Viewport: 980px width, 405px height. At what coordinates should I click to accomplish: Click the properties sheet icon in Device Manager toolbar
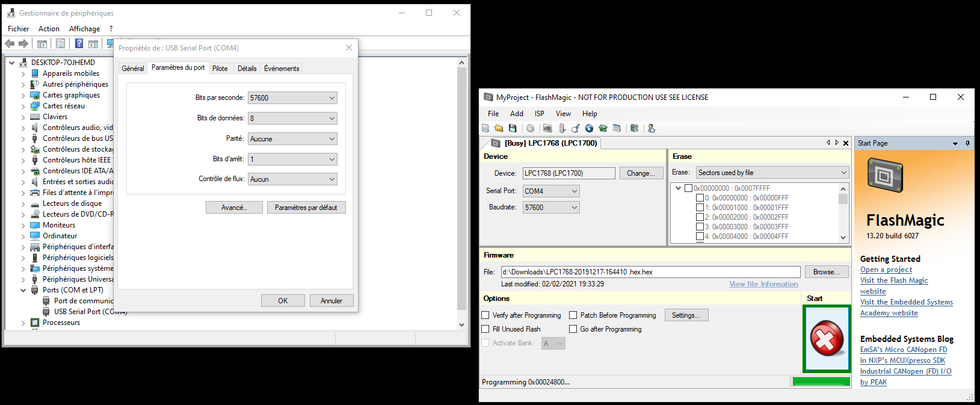click(x=60, y=43)
